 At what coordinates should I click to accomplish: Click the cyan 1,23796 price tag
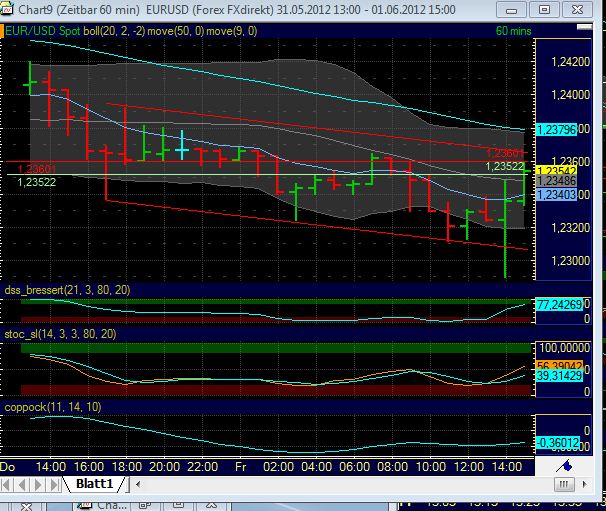(x=557, y=129)
